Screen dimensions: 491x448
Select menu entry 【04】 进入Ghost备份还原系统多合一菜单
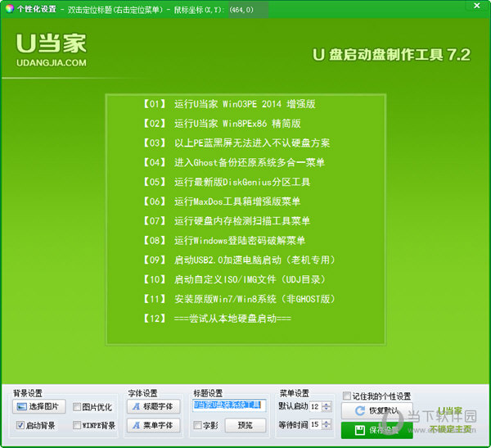tap(233, 162)
